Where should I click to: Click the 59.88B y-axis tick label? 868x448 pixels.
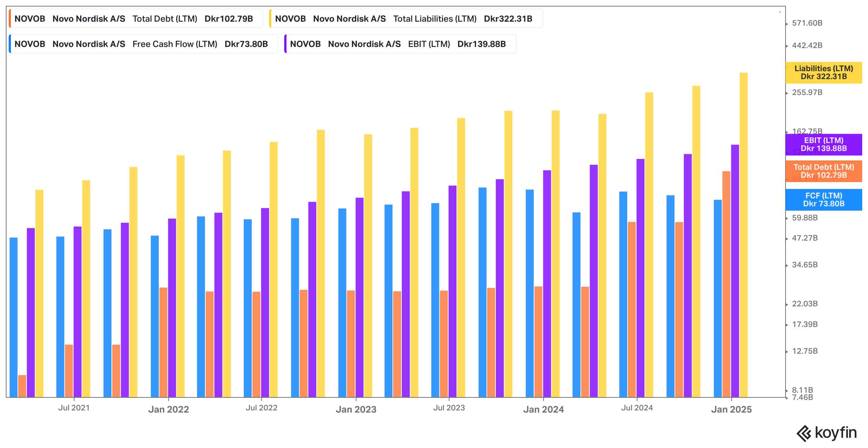coord(805,218)
